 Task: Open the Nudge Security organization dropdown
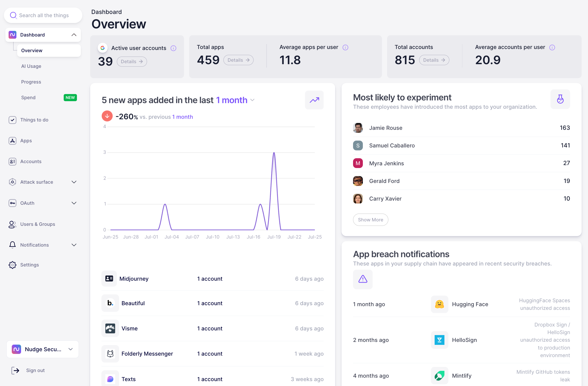point(42,349)
